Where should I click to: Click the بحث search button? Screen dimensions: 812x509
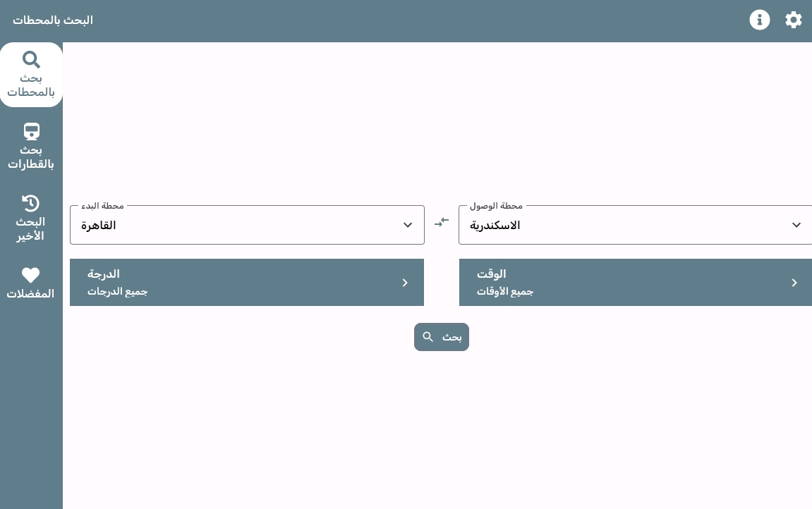point(441,337)
